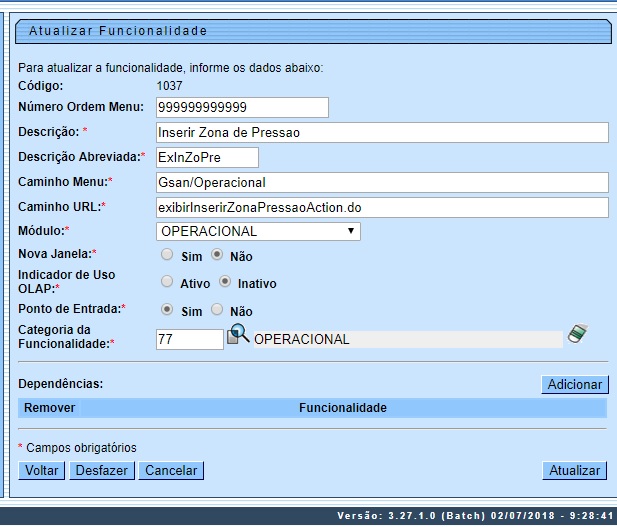This screenshot has width=617, height=527.
Task: Click into the Descrição text field
Action: tap(382, 132)
